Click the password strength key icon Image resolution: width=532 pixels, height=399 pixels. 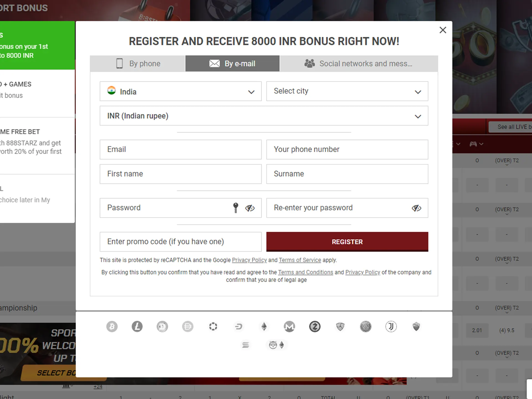point(236,208)
